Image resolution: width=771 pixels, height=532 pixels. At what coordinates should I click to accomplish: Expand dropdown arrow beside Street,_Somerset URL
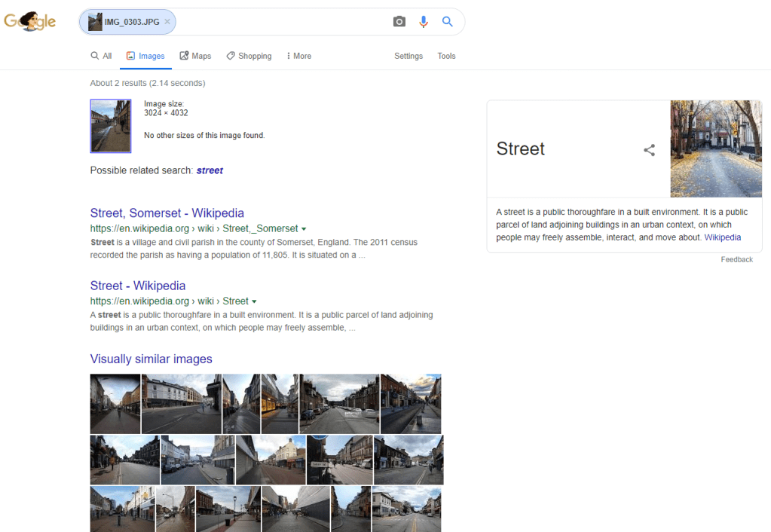(304, 229)
